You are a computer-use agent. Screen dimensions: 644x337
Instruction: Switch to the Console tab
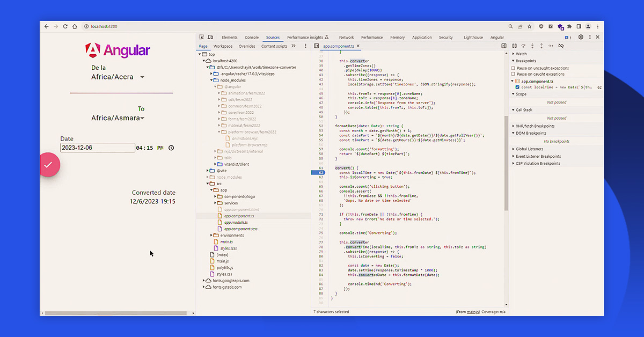coord(252,38)
